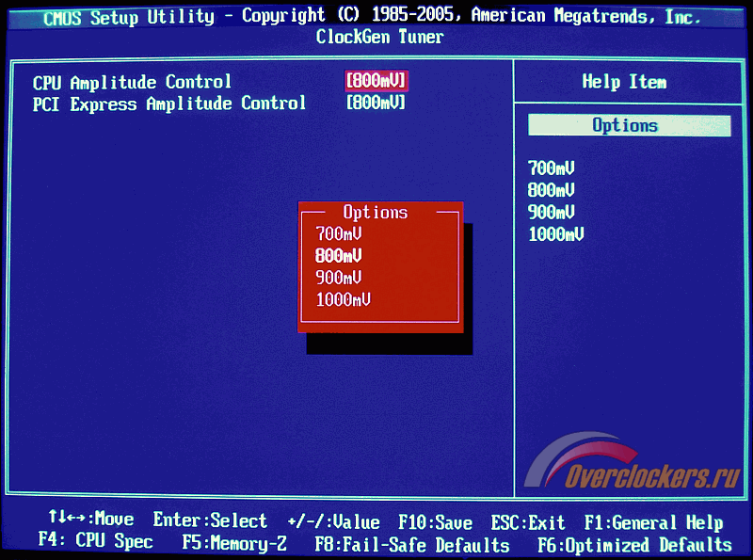Viewport: 753px width, 560px height.
Task: Open the PCI Express Amplitude Control [800mV] value
Action: pos(376,103)
